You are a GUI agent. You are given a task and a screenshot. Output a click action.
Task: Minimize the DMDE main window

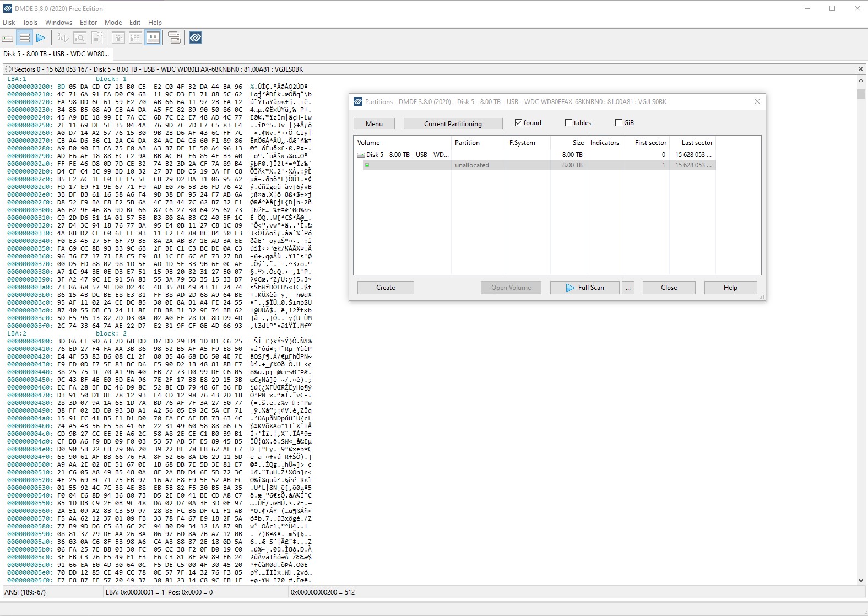pyautogui.click(x=807, y=8)
